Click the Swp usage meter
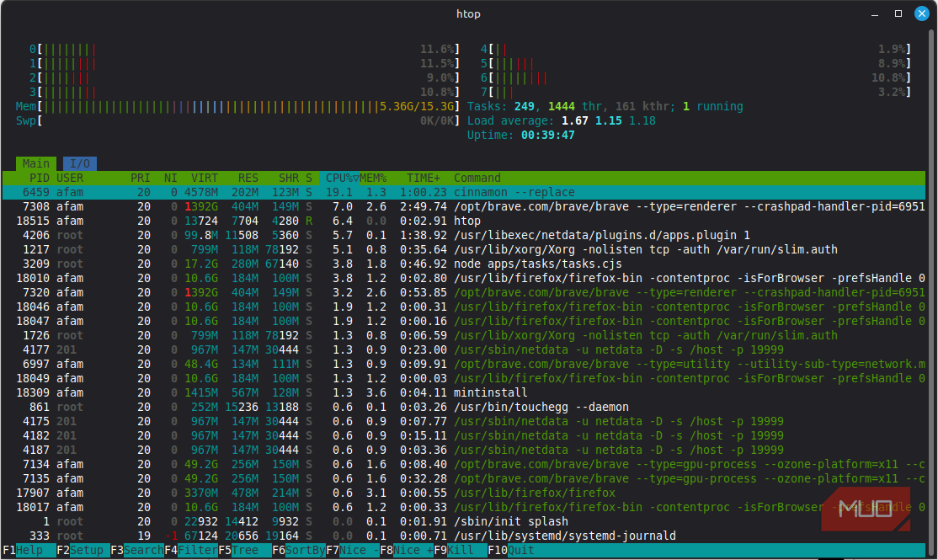The image size is (938, 560). tap(237, 121)
